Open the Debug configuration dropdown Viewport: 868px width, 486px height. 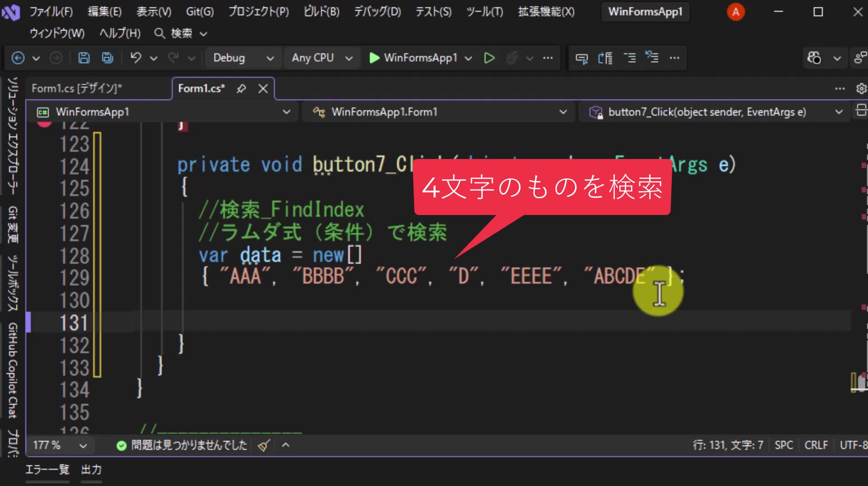pos(243,58)
